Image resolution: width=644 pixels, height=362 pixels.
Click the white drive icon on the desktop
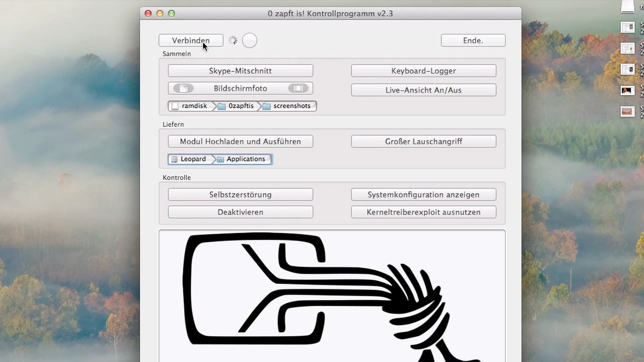tap(628, 6)
